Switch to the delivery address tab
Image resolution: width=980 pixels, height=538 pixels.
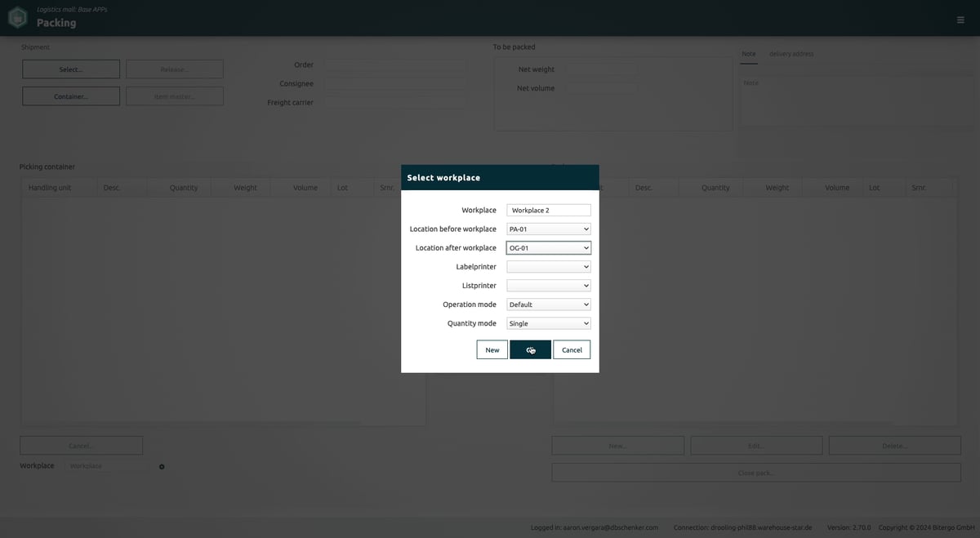click(791, 54)
